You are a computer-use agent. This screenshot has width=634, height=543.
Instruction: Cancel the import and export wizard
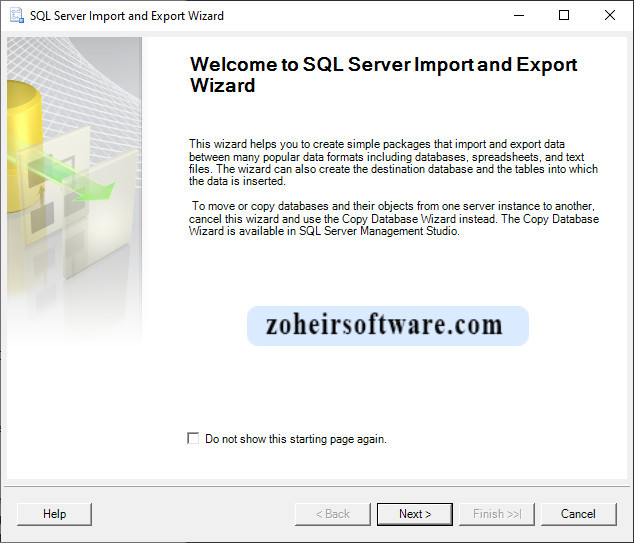[x=578, y=514]
